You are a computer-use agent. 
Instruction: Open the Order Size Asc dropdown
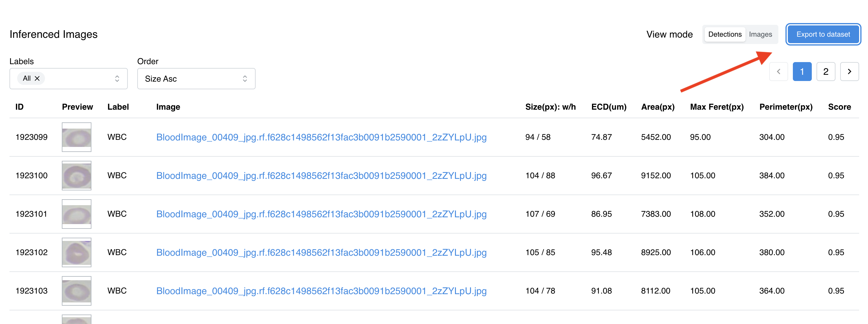(x=196, y=78)
